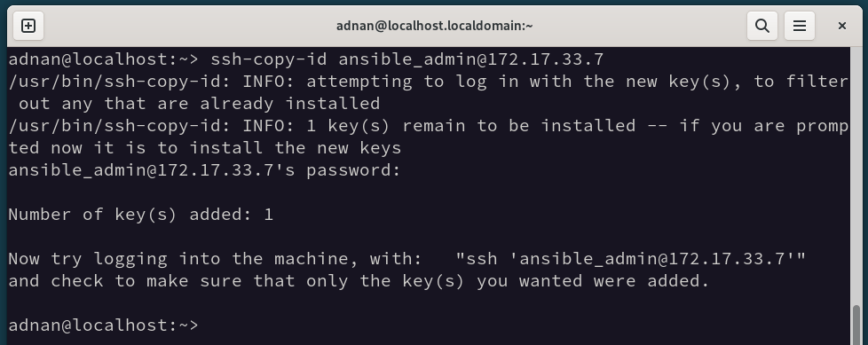Open the terminal search tool

click(761, 26)
